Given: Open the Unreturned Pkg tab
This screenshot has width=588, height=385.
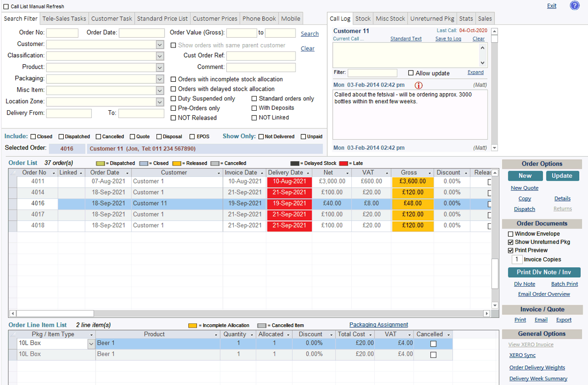Looking at the screenshot, I should point(432,18).
